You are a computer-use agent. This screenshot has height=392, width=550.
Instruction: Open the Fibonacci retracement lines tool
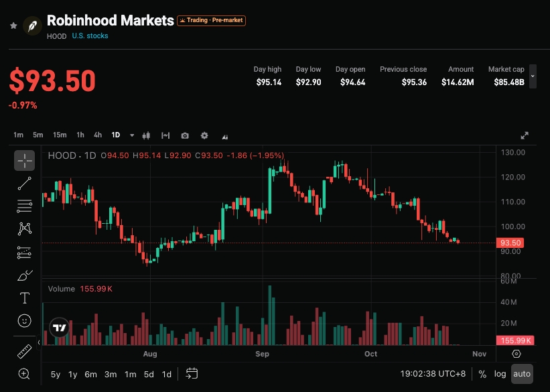[25, 206]
